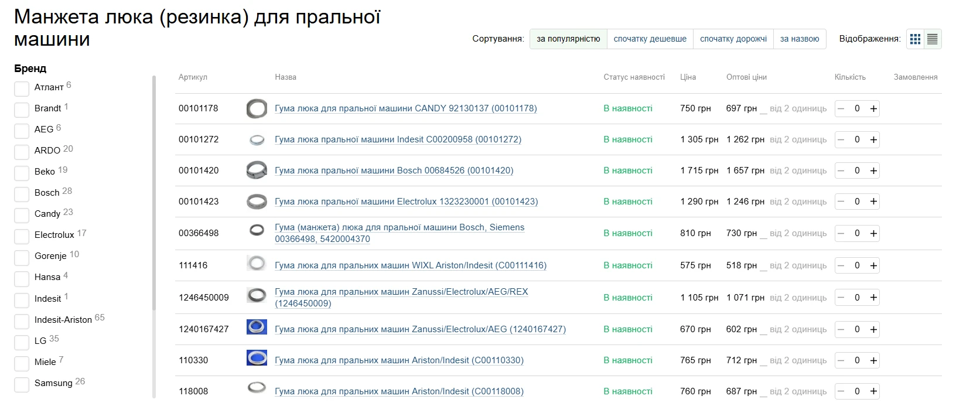Image resolution: width=980 pixels, height=406 pixels.
Task: Check the Samsung brand filter
Action: pos(22,384)
